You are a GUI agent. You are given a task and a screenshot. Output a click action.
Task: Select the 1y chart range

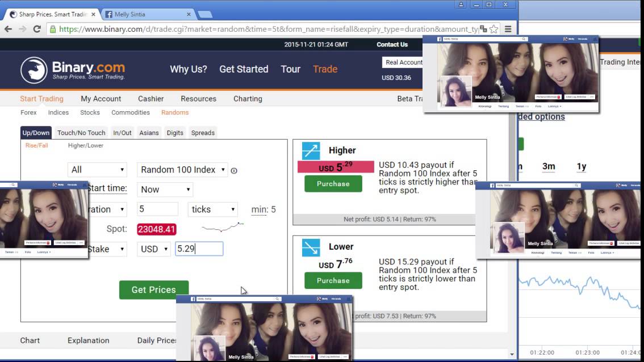coord(581,167)
